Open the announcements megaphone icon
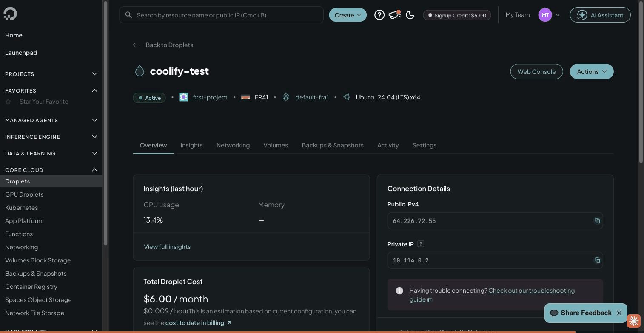Screen dimensions: 644x333 (x=395, y=15)
